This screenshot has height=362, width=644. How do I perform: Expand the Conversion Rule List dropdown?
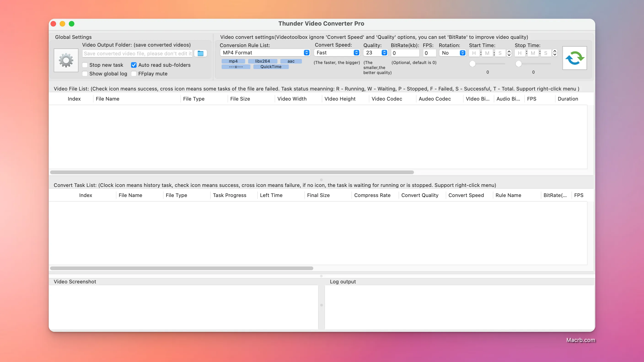tap(306, 53)
